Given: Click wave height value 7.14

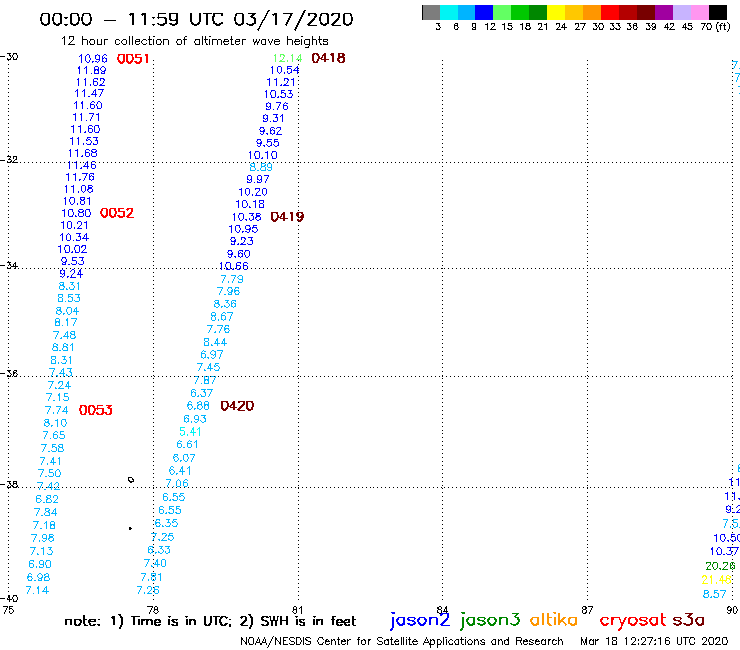Looking at the screenshot, I should coord(37,591).
